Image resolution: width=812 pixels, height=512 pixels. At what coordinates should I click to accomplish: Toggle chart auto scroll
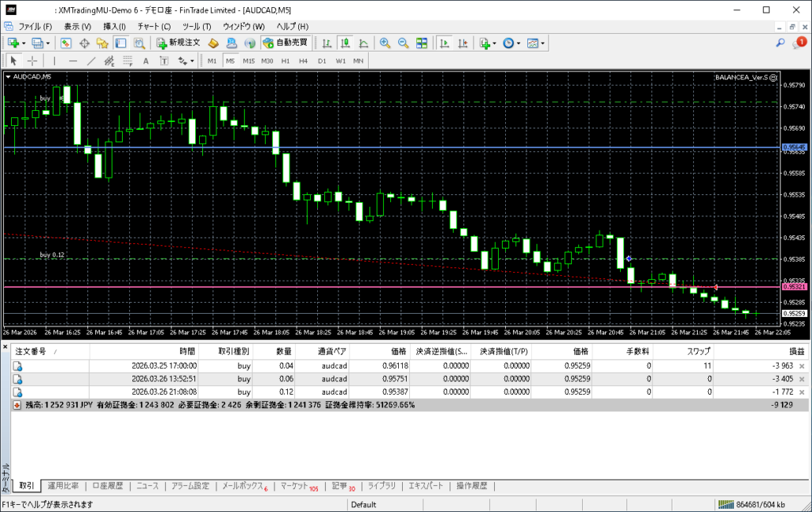coord(445,43)
